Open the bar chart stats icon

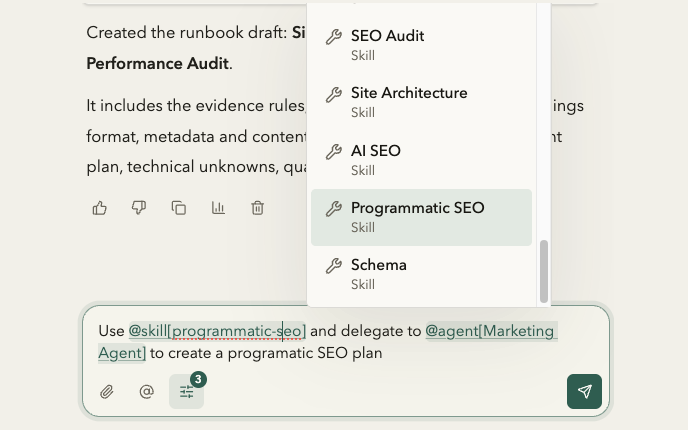[x=218, y=208]
